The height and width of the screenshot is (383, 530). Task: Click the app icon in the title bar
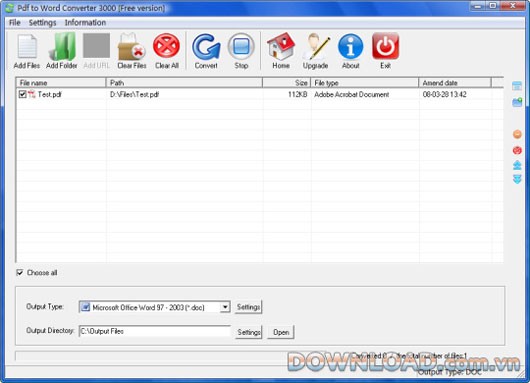(9, 8)
